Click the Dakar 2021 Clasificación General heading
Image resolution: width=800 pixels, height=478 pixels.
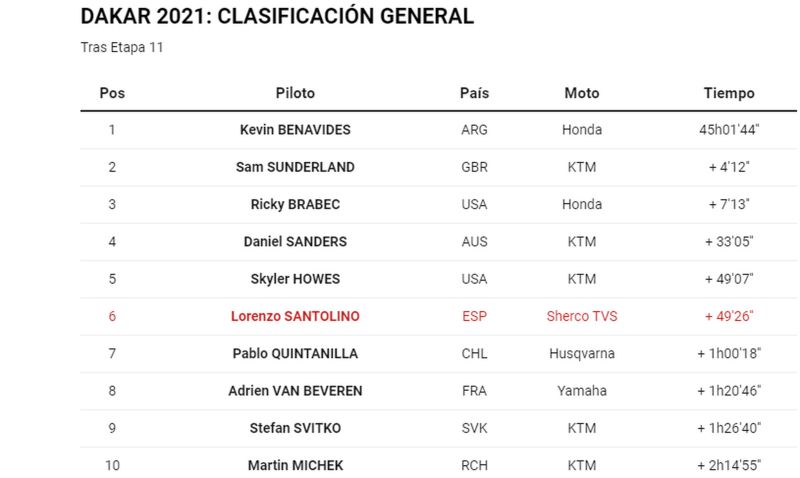click(x=277, y=16)
